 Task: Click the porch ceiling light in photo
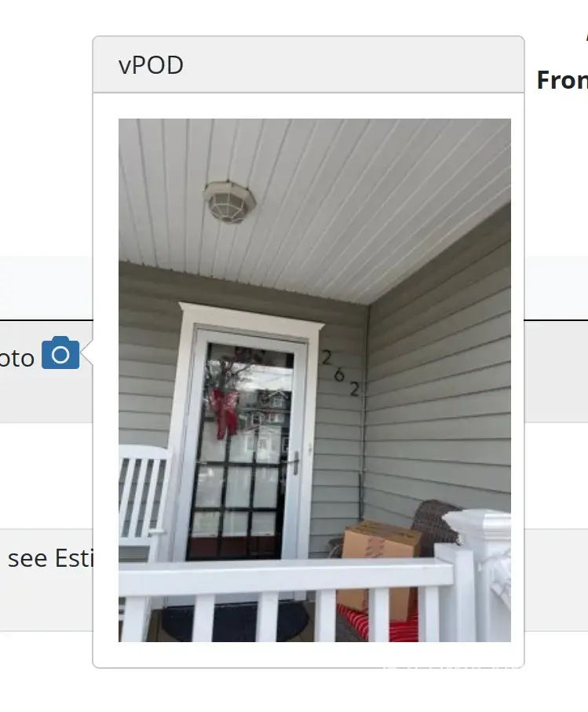pos(230,202)
